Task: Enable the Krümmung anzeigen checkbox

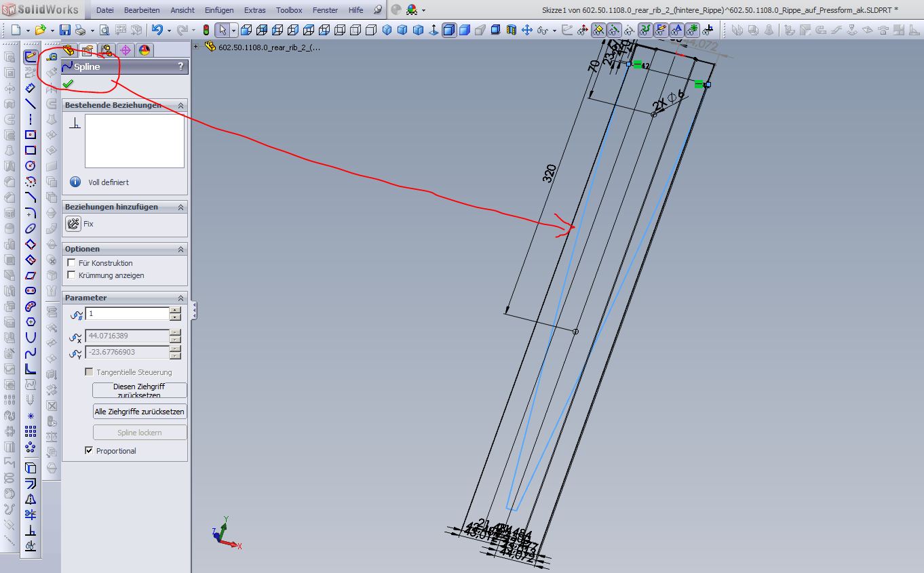Action: (x=72, y=275)
